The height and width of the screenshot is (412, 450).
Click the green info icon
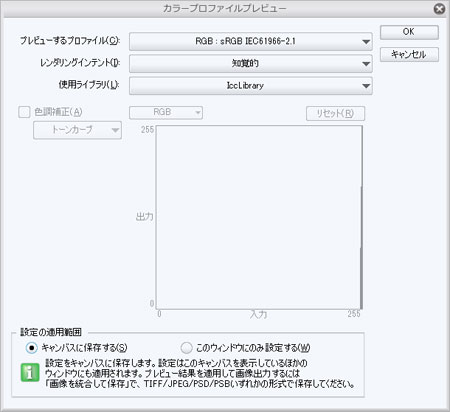[x=30, y=373]
